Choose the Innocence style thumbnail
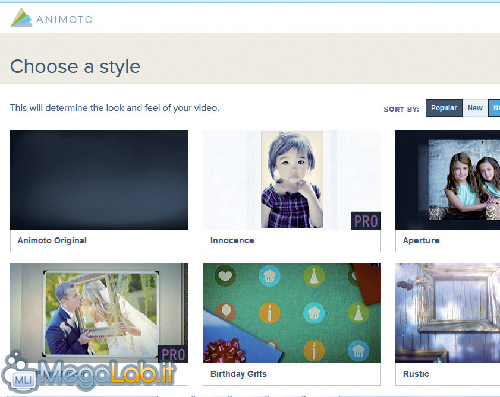 (x=292, y=180)
